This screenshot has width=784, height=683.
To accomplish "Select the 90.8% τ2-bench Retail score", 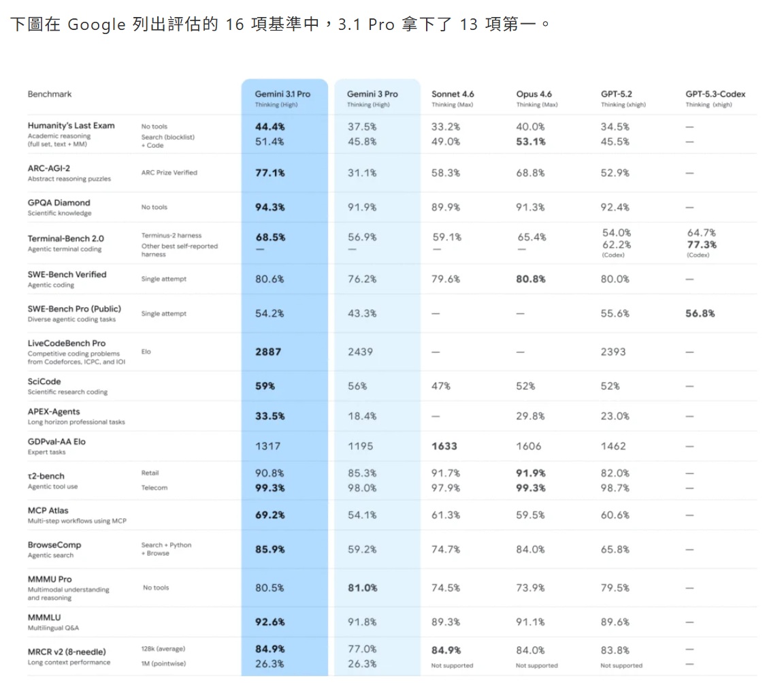I will pyautogui.click(x=269, y=473).
